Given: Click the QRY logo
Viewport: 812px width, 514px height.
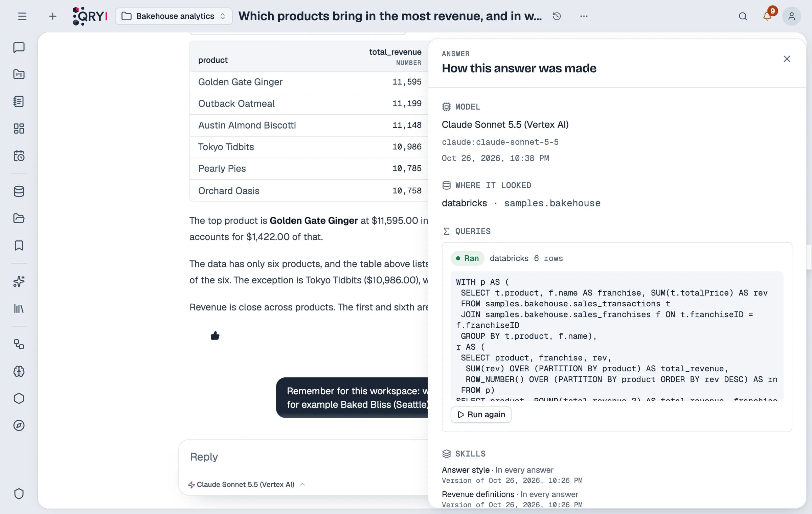Looking at the screenshot, I should click(90, 16).
